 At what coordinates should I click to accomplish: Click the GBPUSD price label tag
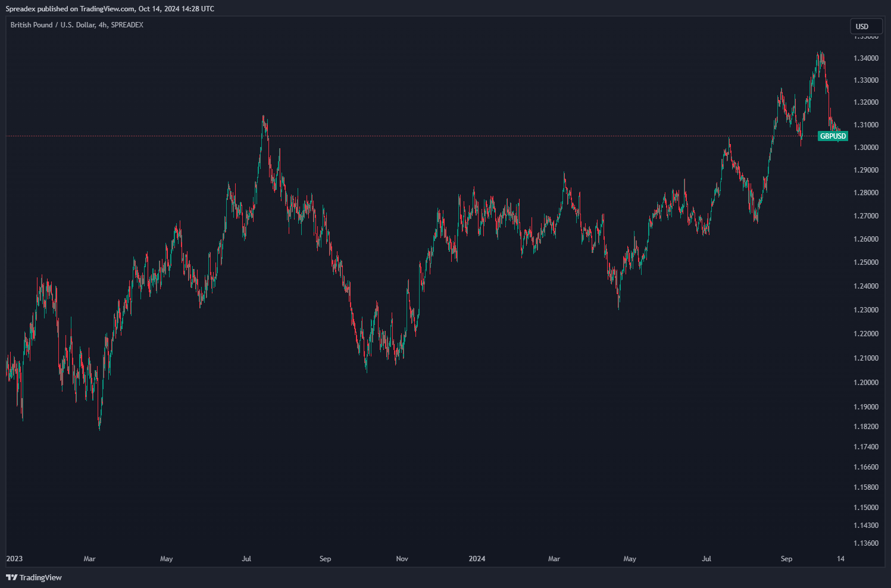(x=833, y=136)
